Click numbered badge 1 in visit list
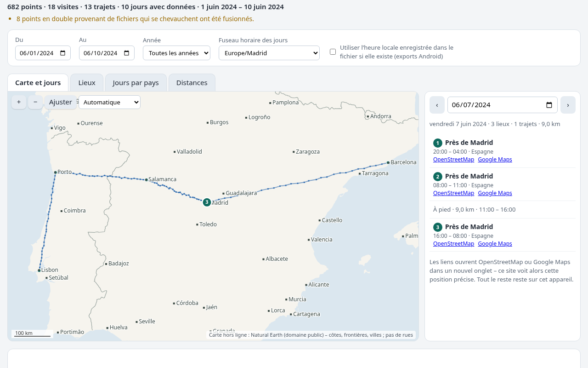This screenshot has height=368, width=588. click(438, 143)
